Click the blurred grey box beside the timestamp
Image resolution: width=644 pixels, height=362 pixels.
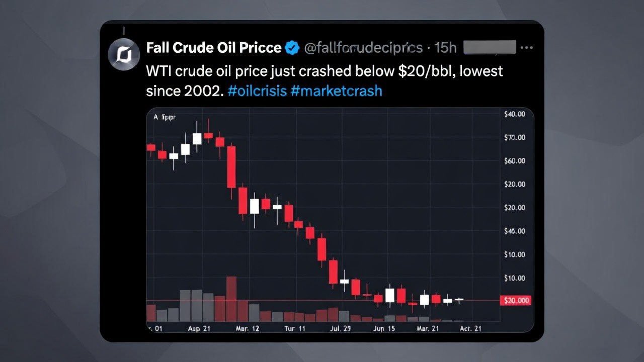[490, 48]
